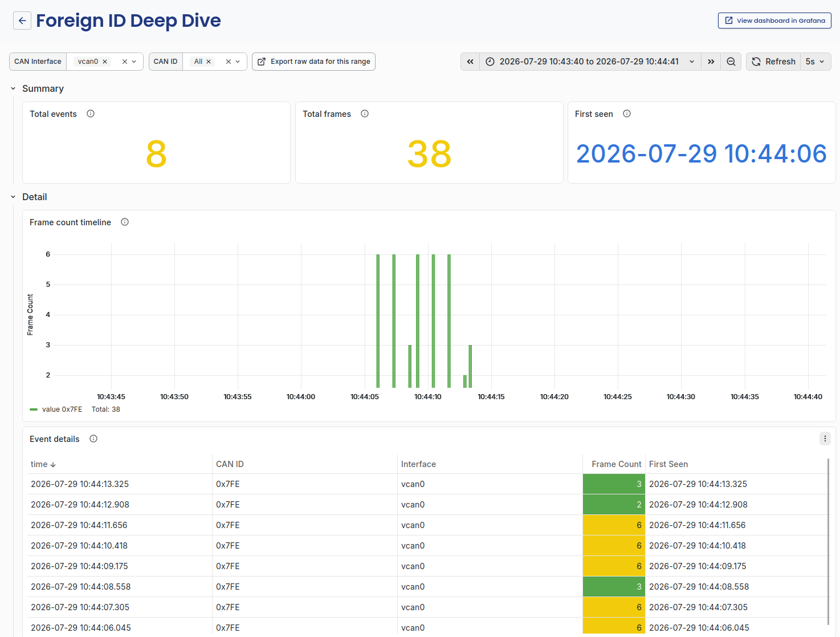Show info for First seen panel
The image size is (840, 637).
(627, 113)
